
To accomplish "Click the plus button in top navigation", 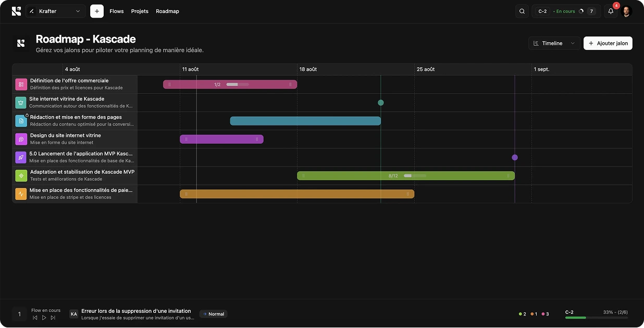I will [x=97, y=11].
